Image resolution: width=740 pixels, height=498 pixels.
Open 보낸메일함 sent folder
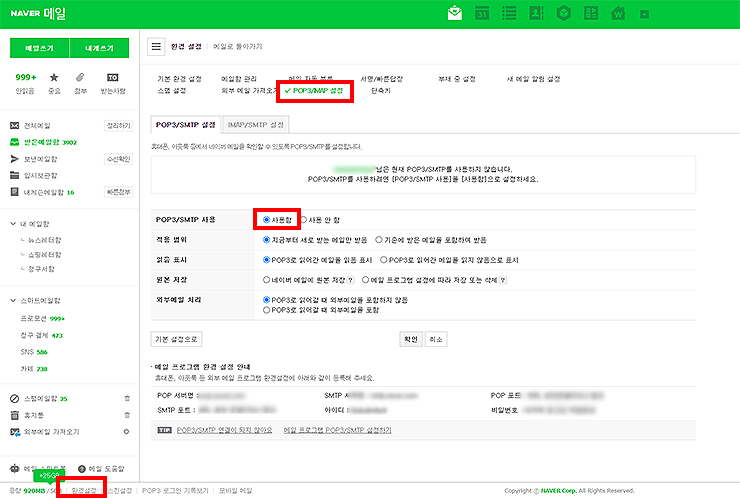click(x=41, y=159)
